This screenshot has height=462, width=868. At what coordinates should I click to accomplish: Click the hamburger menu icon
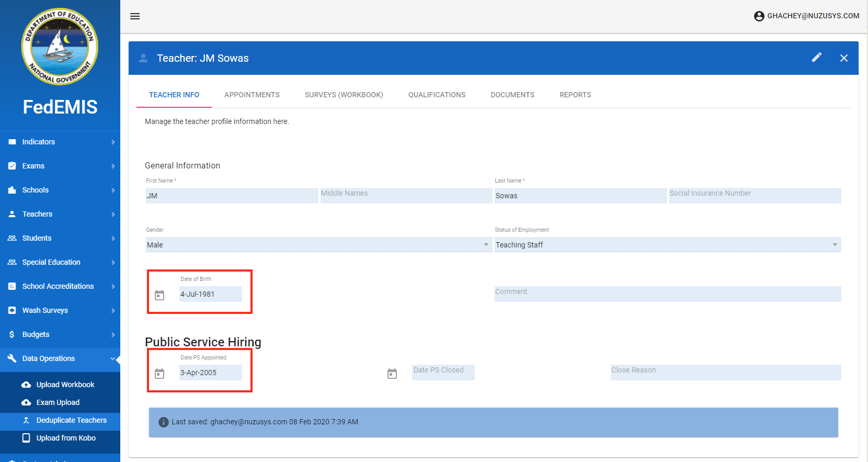[x=135, y=16]
